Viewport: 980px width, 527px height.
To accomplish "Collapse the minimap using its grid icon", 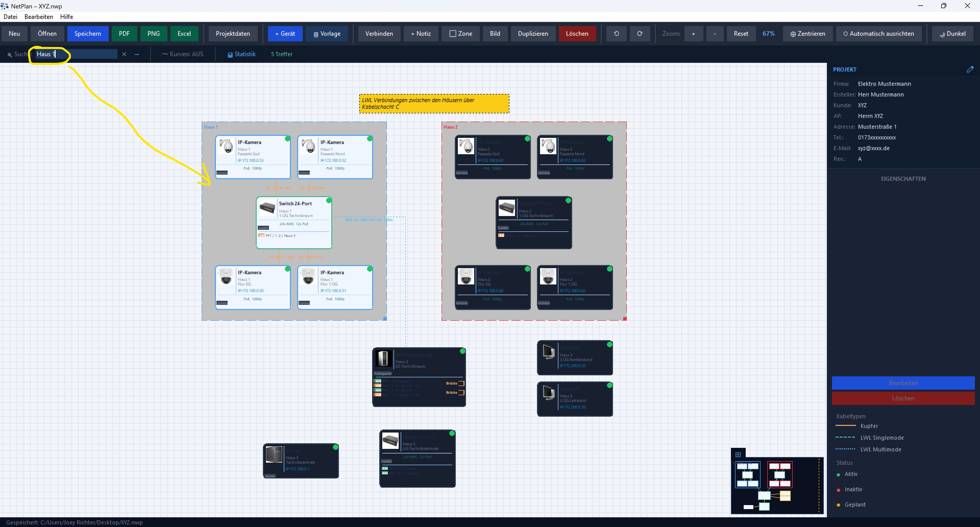I will (x=738, y=454).
